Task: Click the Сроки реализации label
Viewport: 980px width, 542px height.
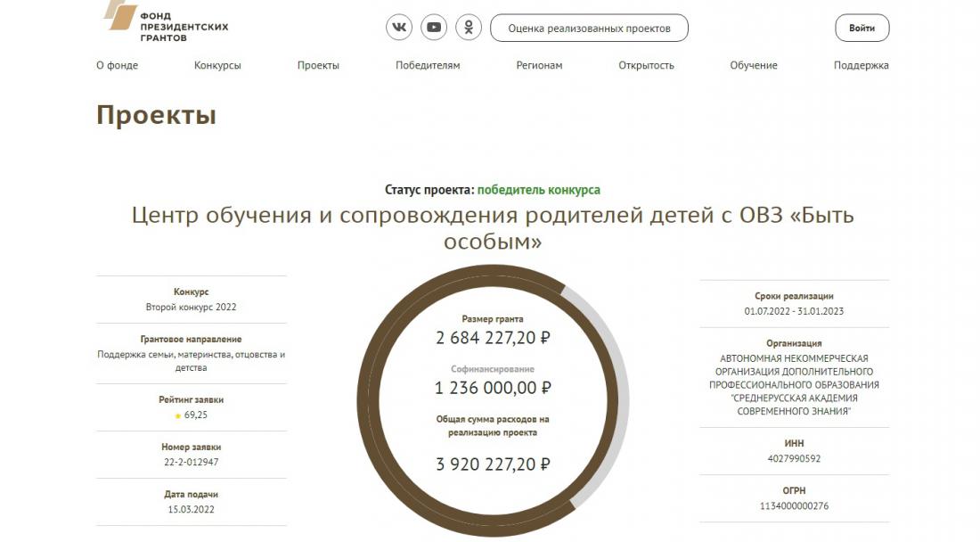Action: point(794,296)
